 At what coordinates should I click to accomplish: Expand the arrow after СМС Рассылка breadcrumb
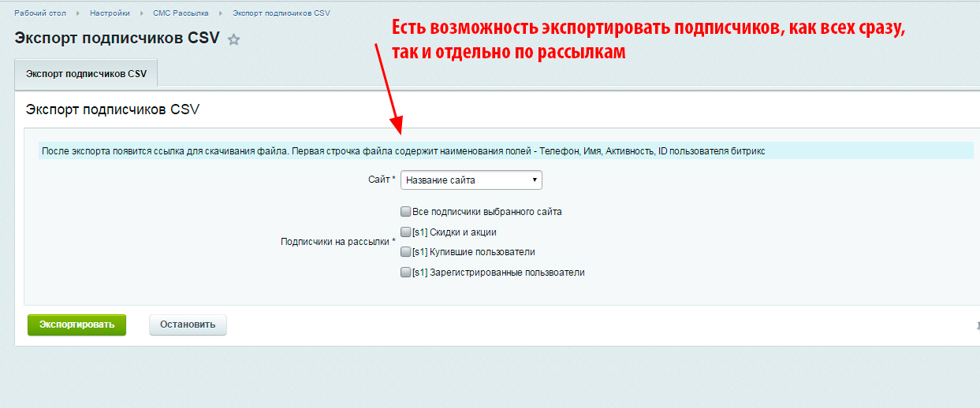(x=222, y=13)
